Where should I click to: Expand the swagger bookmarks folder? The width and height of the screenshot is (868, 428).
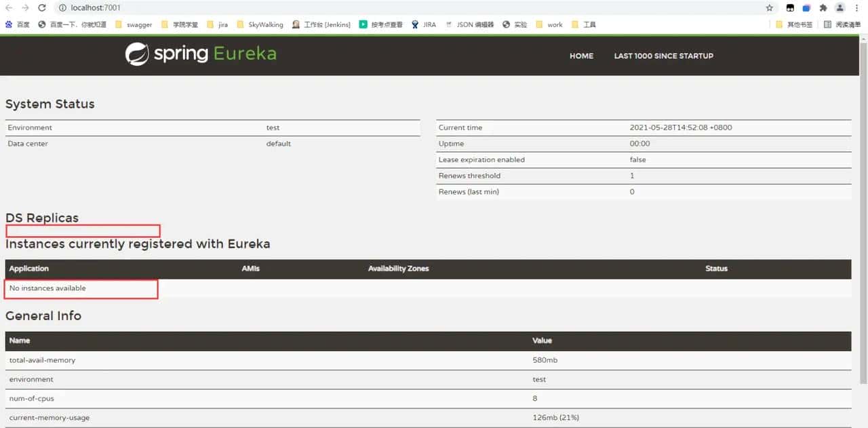[133, 24]
